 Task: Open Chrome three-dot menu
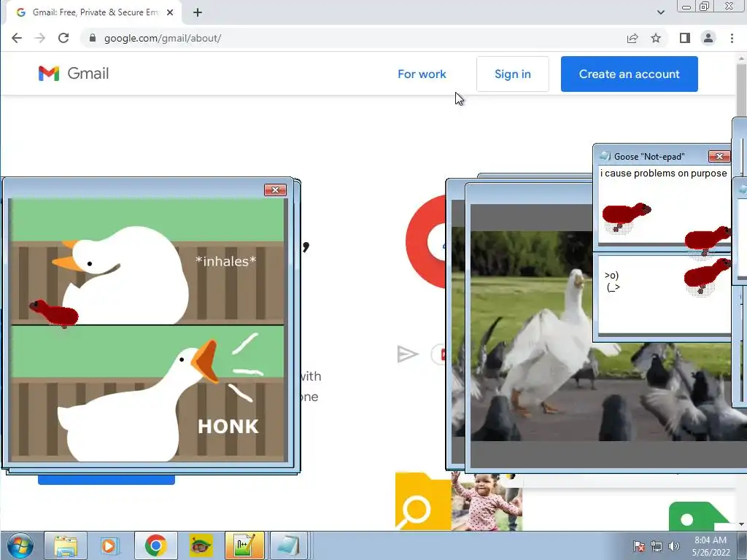pyautogui.click(x=732, y=38)
